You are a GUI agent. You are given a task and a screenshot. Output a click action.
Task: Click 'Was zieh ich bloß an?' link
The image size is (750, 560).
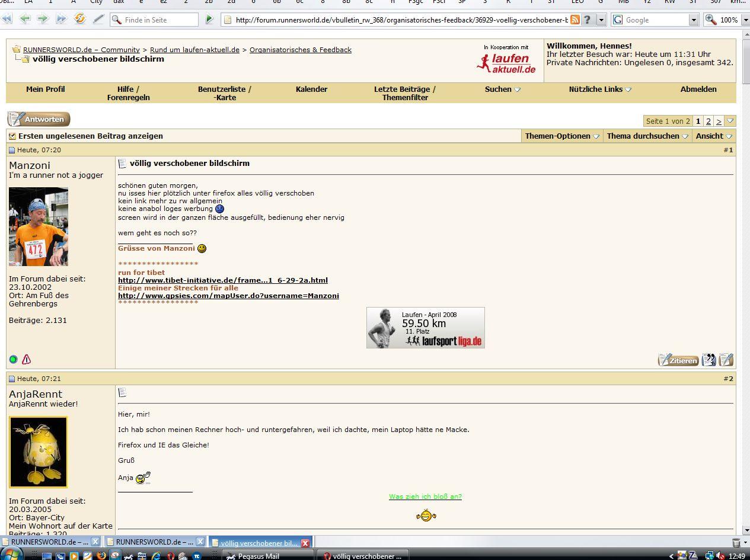point(425,497)
